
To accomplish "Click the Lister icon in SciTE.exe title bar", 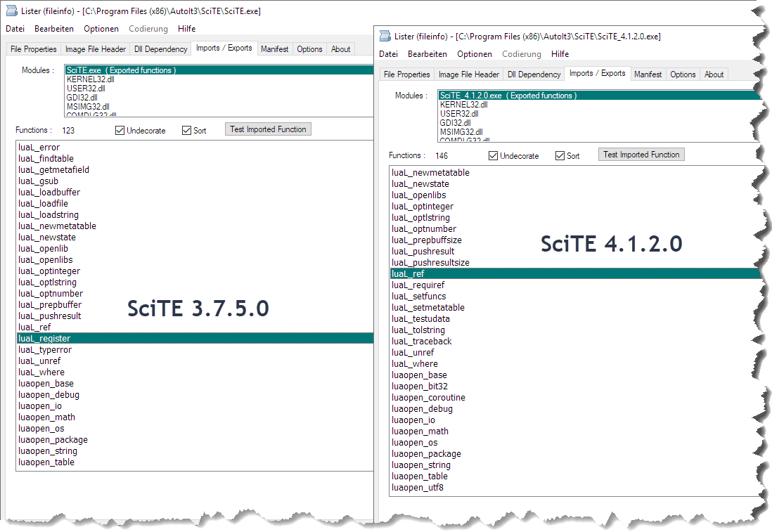I will (x=11, y=11).
